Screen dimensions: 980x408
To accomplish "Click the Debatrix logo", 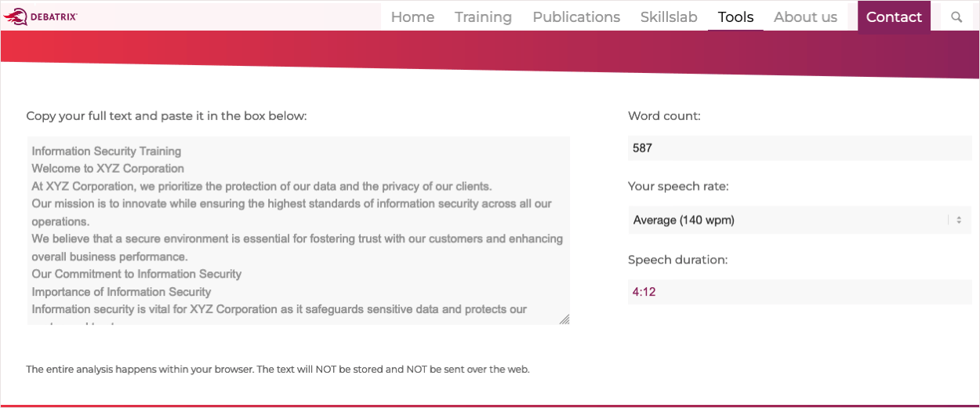I will click(x=40, y=16).
